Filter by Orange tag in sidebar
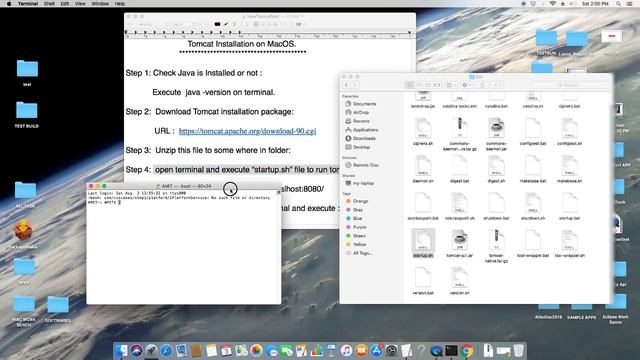Screen dimensions: 640x360 [x=357, y=201]
